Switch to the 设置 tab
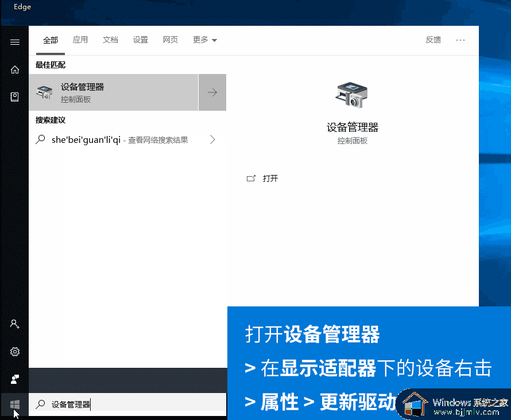 tap(141, 40)
